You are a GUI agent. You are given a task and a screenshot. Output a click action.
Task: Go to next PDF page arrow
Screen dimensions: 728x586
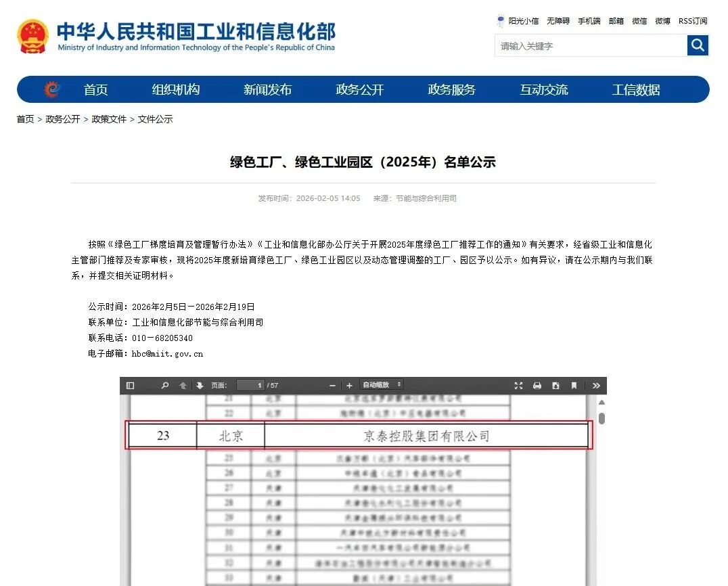pos(200,386)
